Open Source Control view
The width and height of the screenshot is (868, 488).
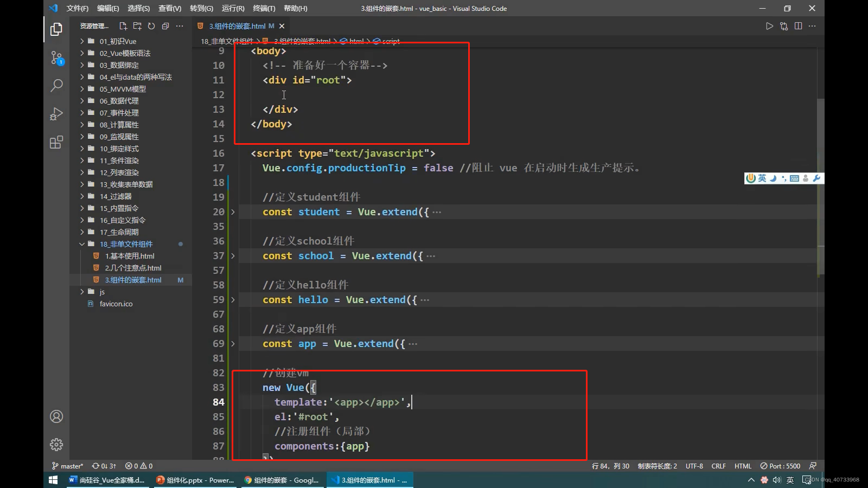[x=56, y=57]
